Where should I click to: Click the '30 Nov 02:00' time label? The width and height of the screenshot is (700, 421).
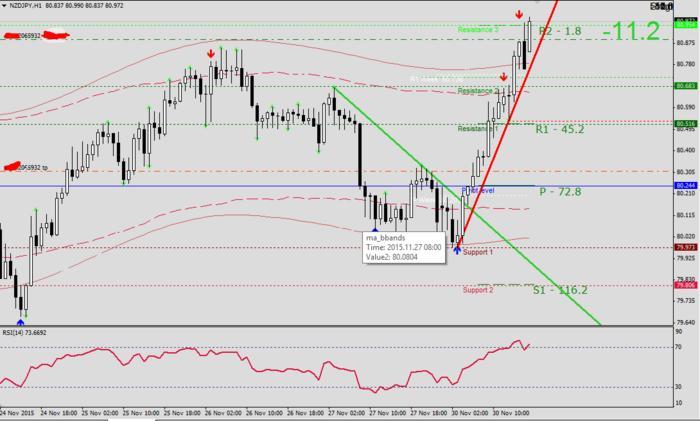pos(470,413)
